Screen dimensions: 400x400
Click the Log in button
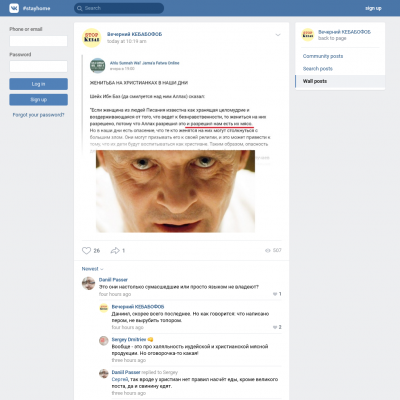pos(38,84)
